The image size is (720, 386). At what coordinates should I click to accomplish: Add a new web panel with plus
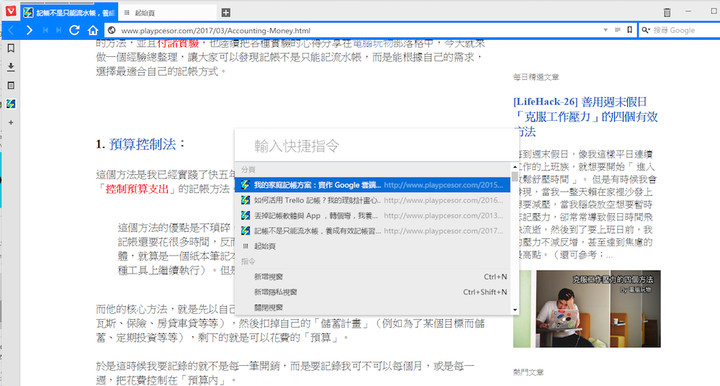coord(11,123)
